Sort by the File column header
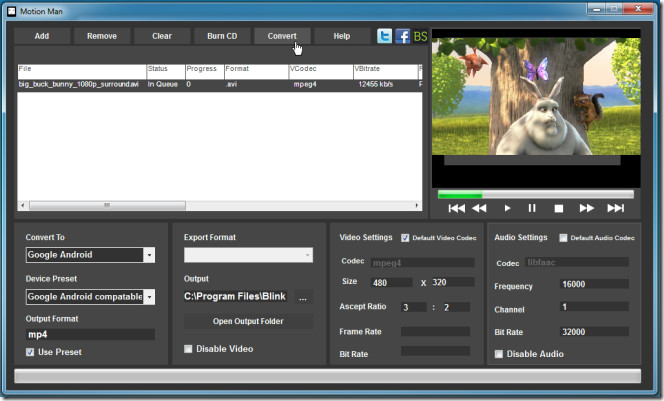Screen dimensions: 664x401 click(x=82, y=72)
